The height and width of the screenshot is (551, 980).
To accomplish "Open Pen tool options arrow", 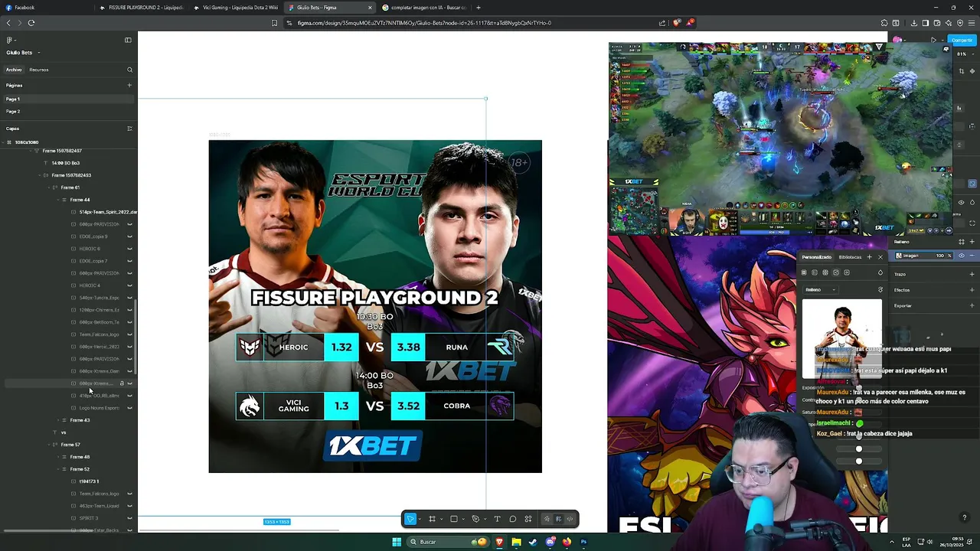I will click(484, 520).
